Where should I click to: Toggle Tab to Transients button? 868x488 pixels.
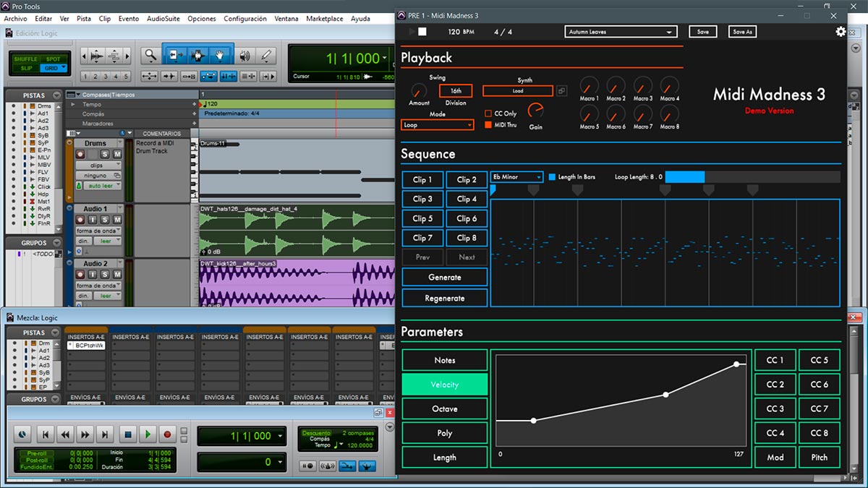(169, 76)
